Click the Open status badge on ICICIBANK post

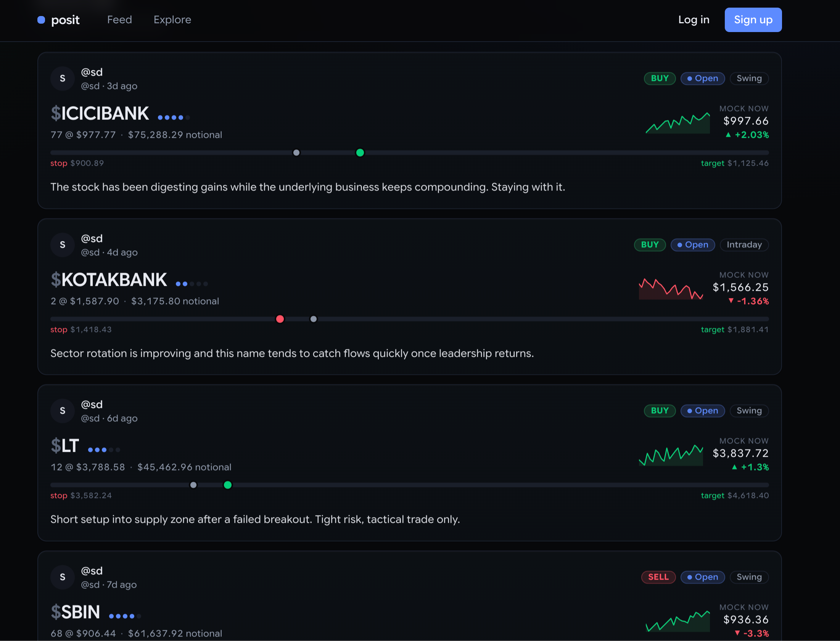[x=703, y=79]
